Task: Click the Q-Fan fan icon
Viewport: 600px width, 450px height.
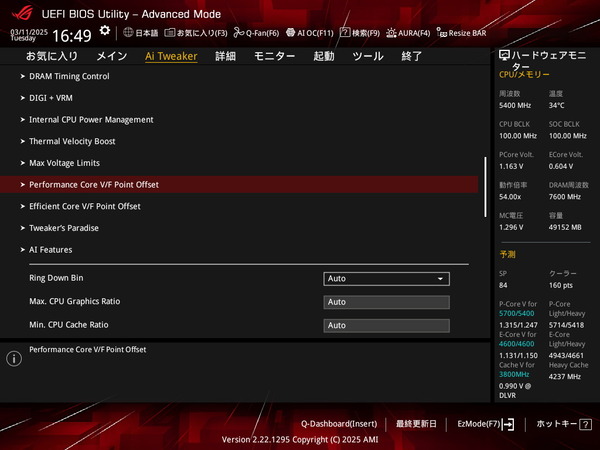Action: tap(239, 33)
